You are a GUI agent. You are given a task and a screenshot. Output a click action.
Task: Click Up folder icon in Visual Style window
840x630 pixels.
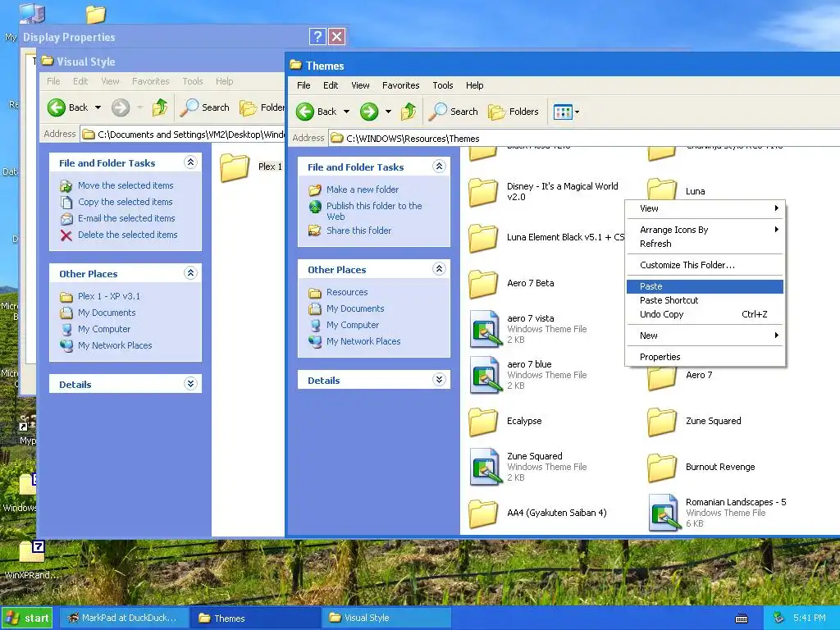click(160, 107)
